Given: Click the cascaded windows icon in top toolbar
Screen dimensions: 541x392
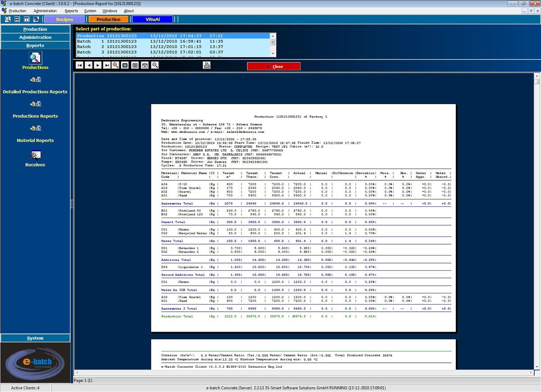Looking at the screenshot, I should (x=36, y=19).
